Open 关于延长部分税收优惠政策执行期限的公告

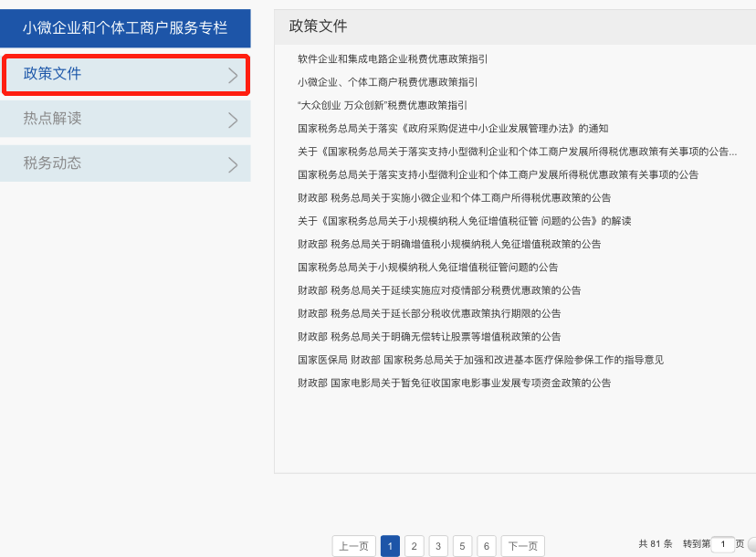pyautogui.click(x=429, y=313)
